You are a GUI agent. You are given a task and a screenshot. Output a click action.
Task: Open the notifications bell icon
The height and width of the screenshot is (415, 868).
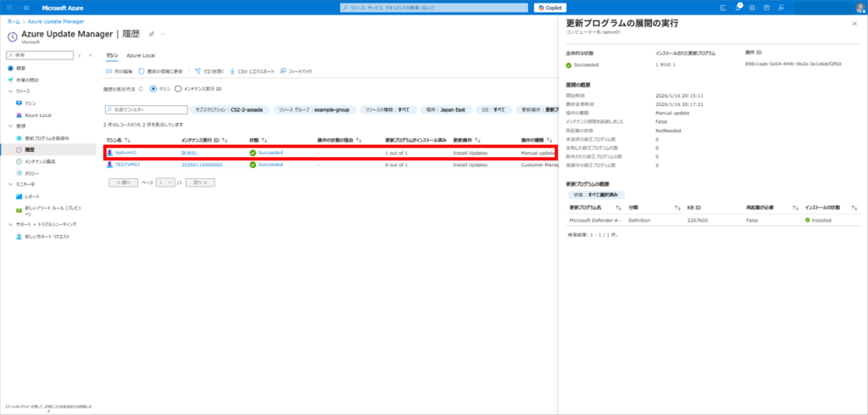739,7
